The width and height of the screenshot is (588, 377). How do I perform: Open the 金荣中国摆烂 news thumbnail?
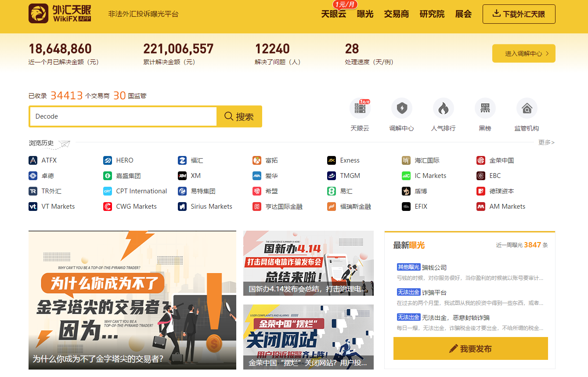coord(308,337)
